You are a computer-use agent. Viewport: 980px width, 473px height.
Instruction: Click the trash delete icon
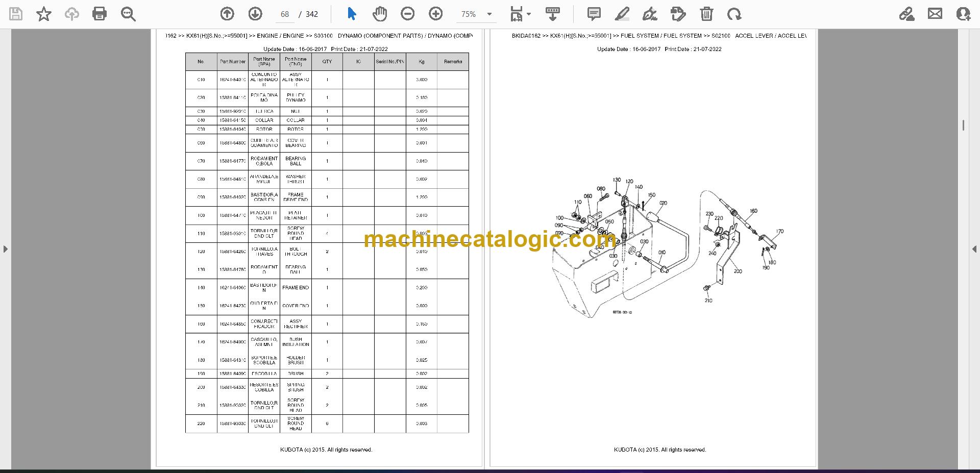click(706, 14)
